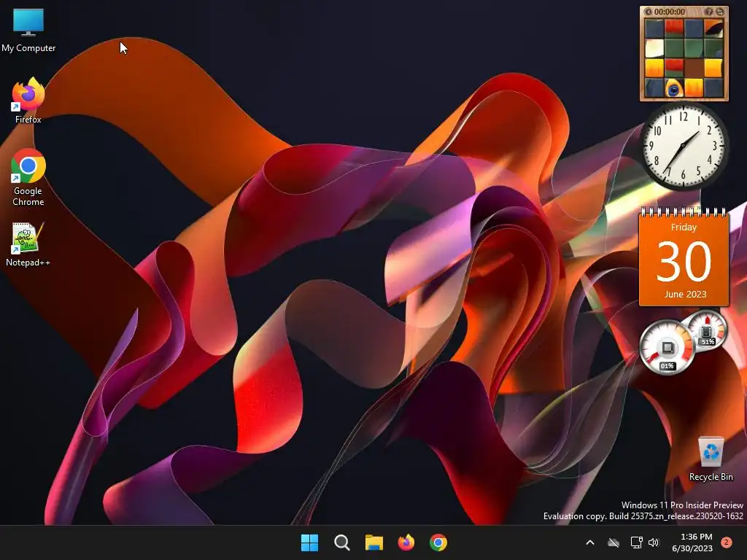Click the small memory gauge showing 51%
Image resolution: width=747 pixels, height=560 pixels.
point(708,332)
